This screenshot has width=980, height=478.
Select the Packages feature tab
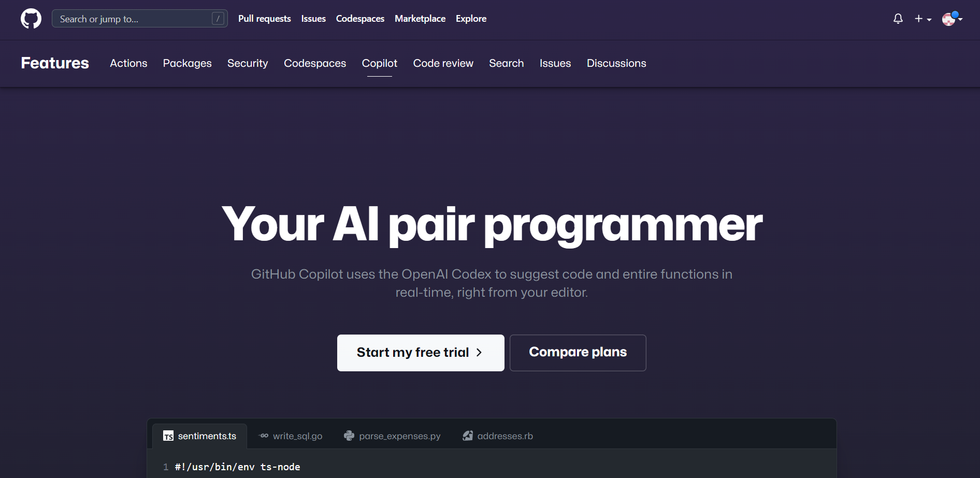[x=188, y=63]
